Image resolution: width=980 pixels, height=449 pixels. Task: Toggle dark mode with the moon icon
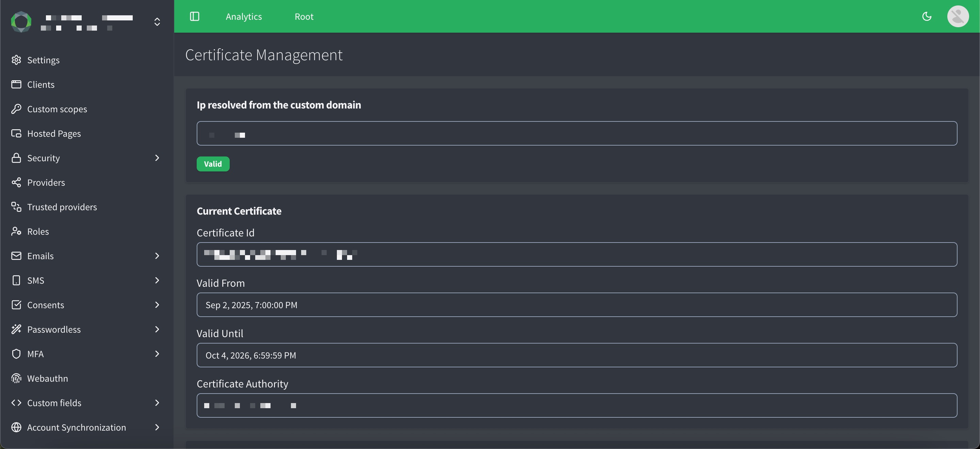pyautogui.click(x=927, y=16)
